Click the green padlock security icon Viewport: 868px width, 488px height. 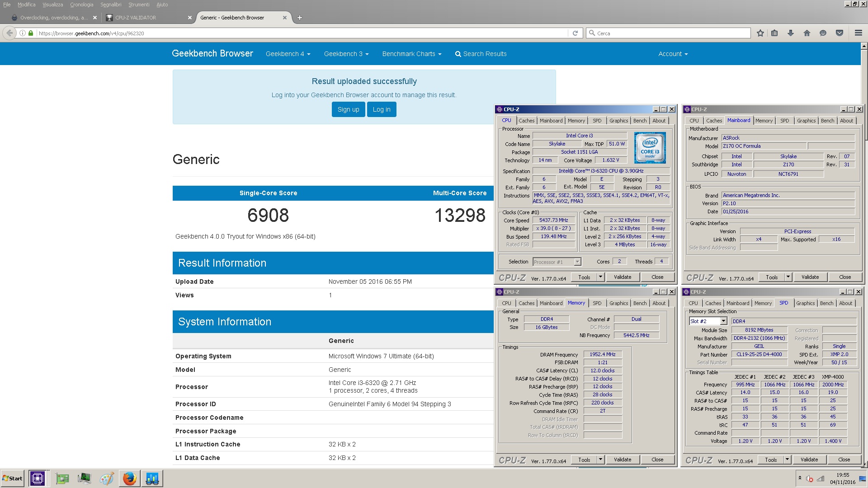[x=31, y=33]
